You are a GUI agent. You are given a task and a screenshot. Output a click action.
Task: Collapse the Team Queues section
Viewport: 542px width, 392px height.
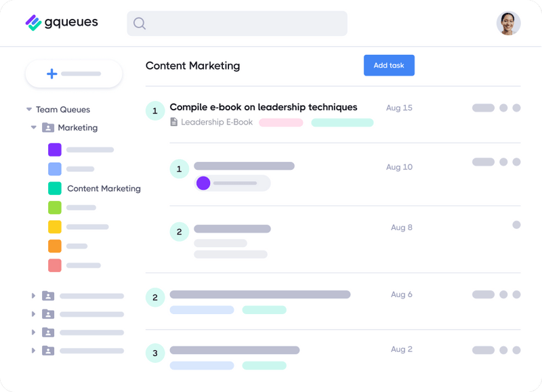28,109
